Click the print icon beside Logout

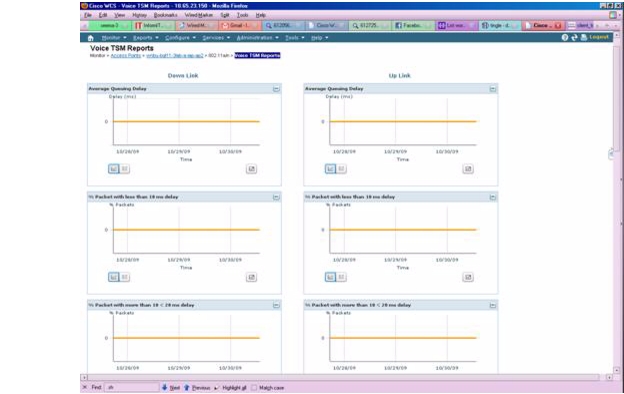pos(584,37)
